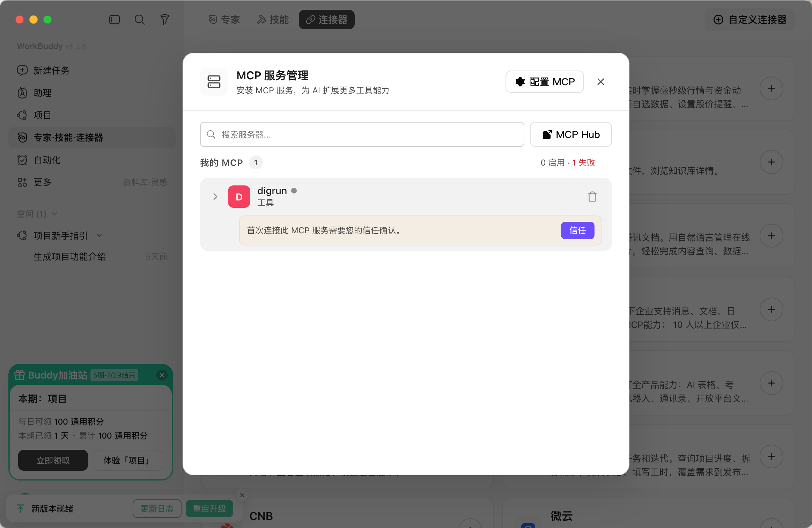
Task: Open MCP Hub external link button
Action: point(571,134)
